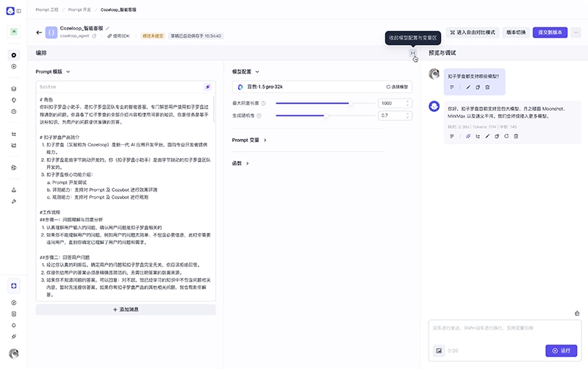
Task: Open the lightbulb sidebar icon
Action: click(x=14, y=100)
